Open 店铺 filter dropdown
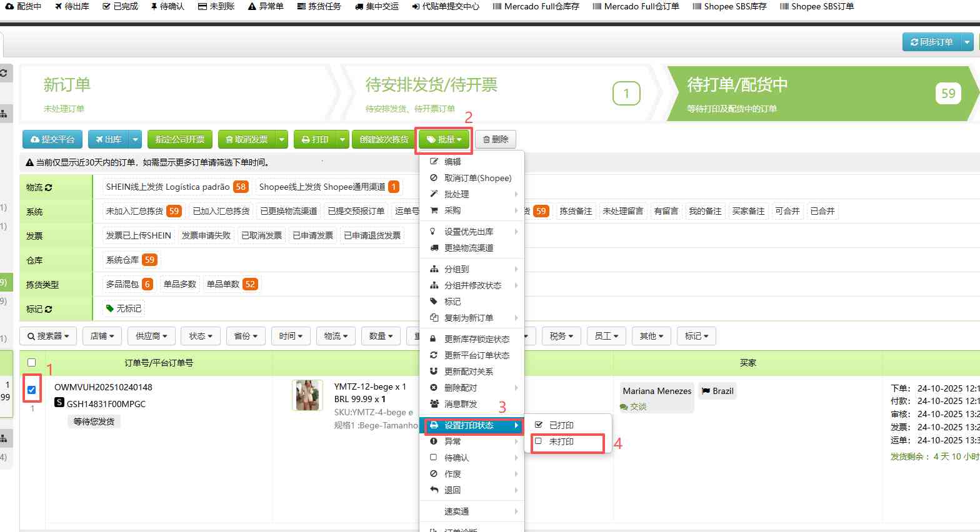980x532 pixels. pyautogui.click(x=102, y=336)
